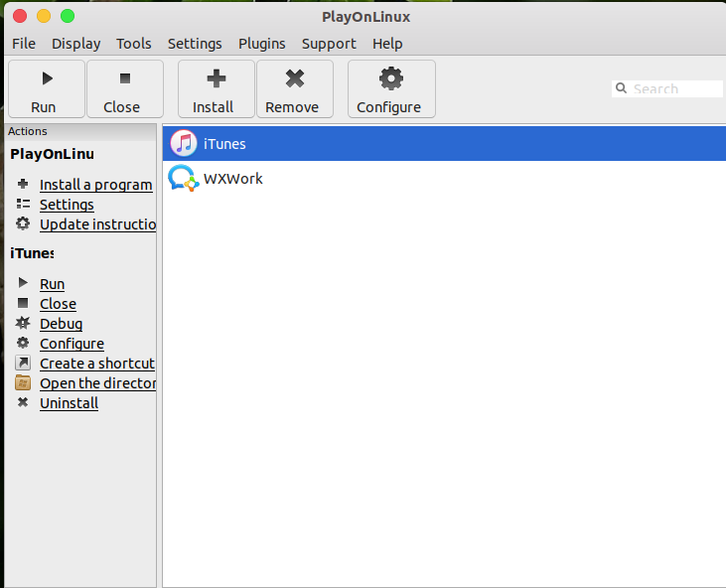Open the Help menu
Image resolution: width=726 pixels, height=588 pixels.
coord(387,44)
